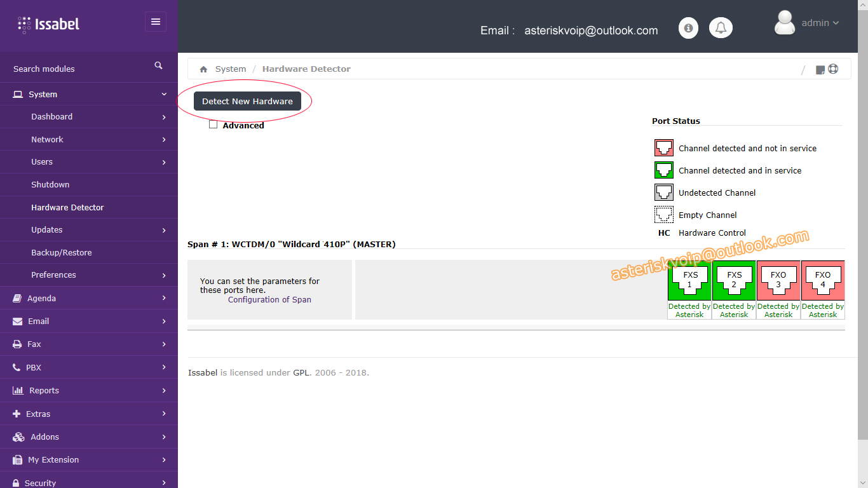Click the Detect New Hardware button
Viewport: 868px width, 488px height.
point(247,101)
